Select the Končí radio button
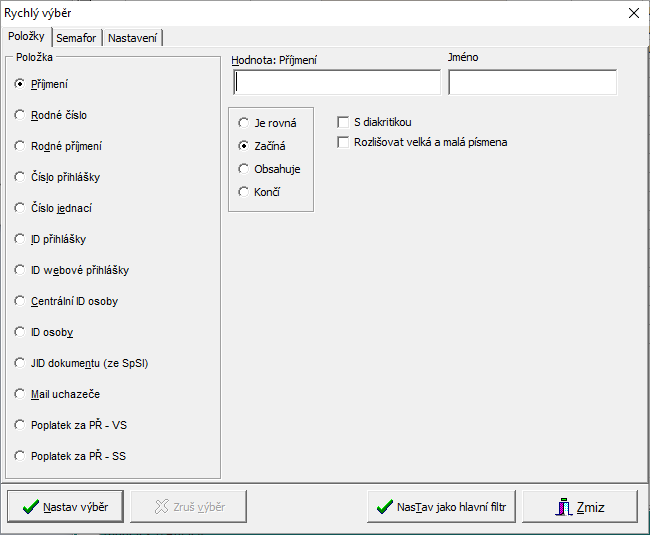650x535 pixels. (x=244, y=191)
